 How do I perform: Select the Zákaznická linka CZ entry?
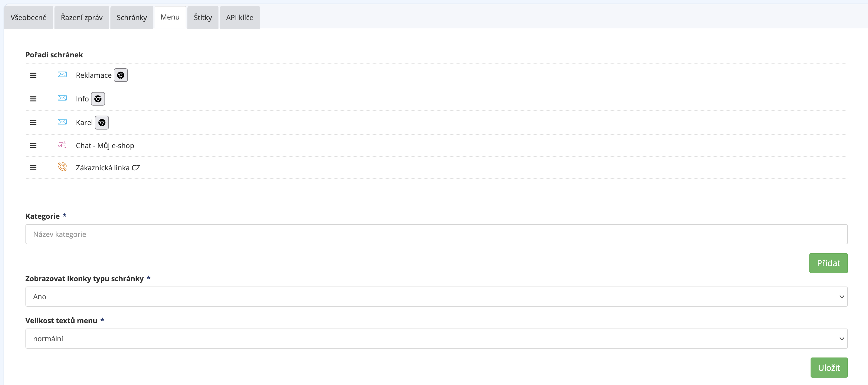click(x=108, y=168)
